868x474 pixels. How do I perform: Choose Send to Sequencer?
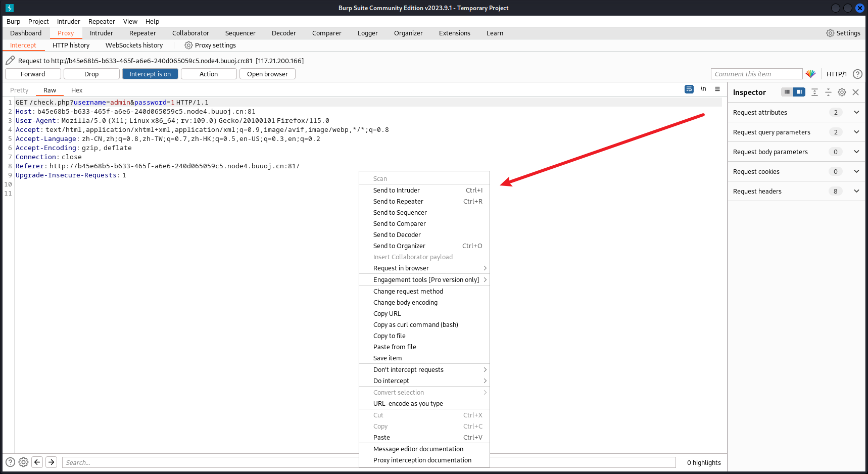(x=424, y=212)
